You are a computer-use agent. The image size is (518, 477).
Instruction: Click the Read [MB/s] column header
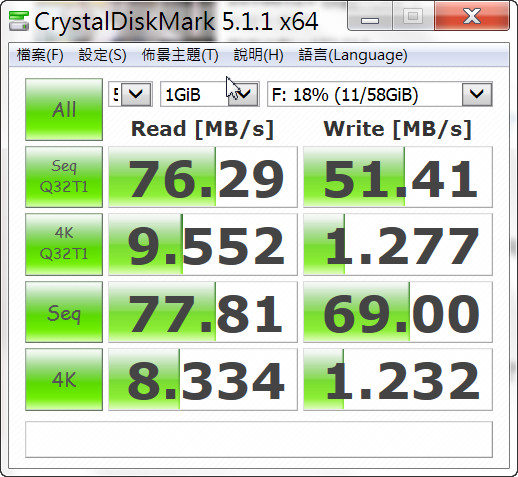(x=203, y=129)
